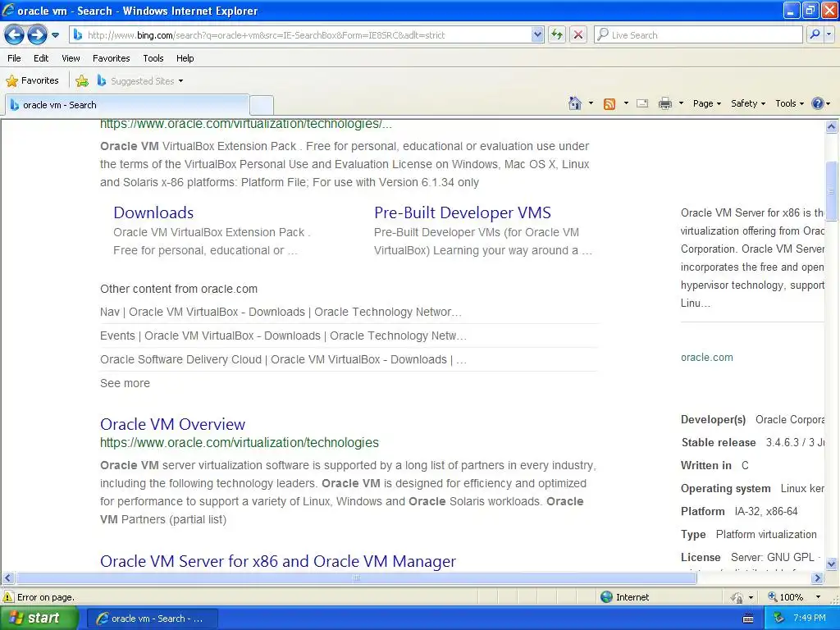Image resolution: width=840 pixels, height=630 pixels.
Task: Open a new blank tab
Action: coord(262,105)
